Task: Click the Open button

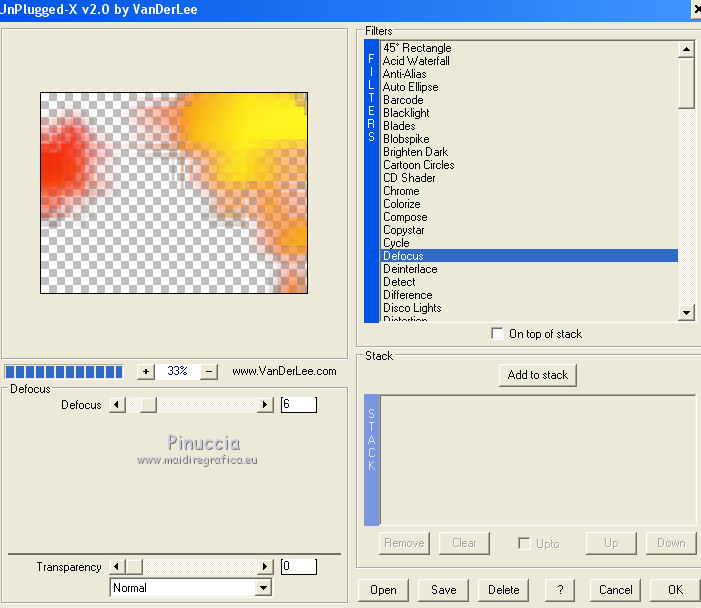Action: [383, 590]
